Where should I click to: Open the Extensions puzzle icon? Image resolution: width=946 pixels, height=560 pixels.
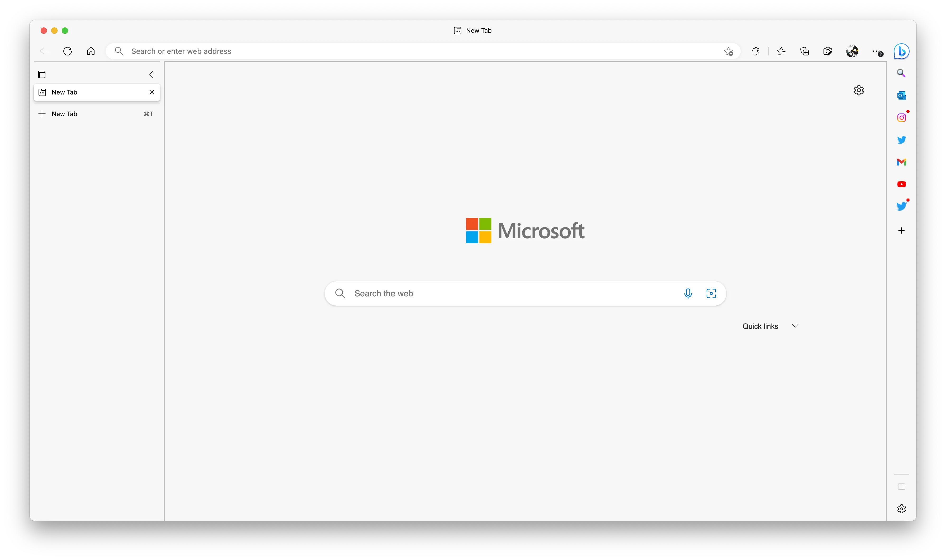pyautogui.click(x=755, y=51)
